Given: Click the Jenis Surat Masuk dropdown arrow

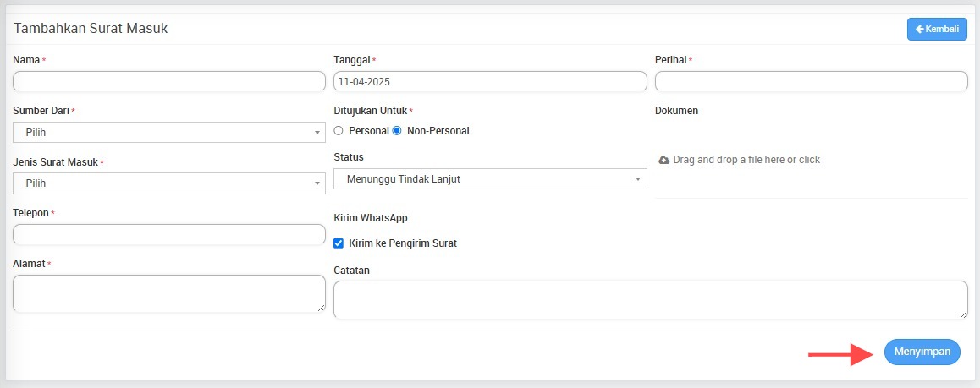Looking at the screenshot, I should click(317, 183).
